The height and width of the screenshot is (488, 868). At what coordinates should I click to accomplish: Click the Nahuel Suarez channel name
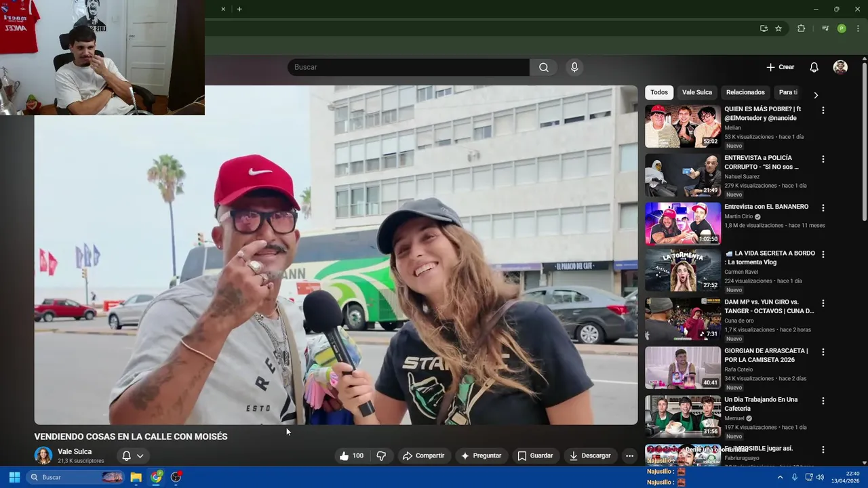(742, 176)
